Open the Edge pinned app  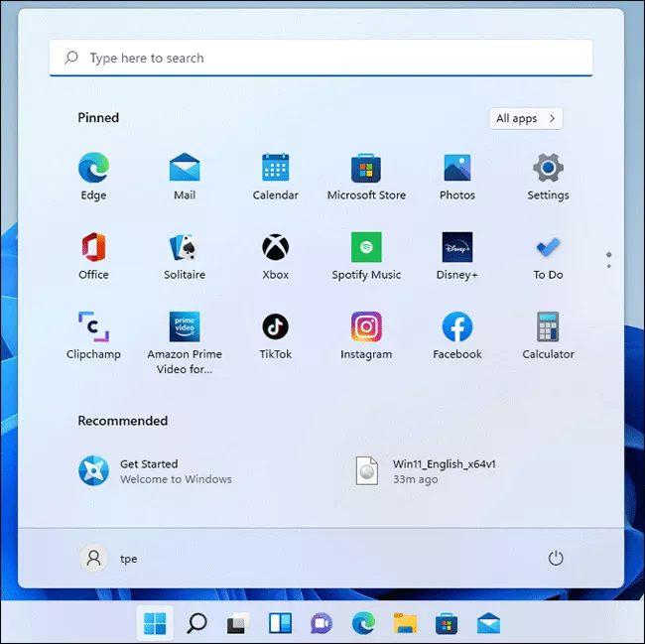coord(93,177)
